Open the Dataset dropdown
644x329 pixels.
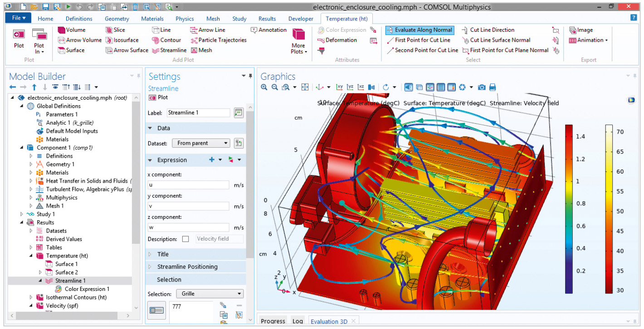(x=201, y=143)
